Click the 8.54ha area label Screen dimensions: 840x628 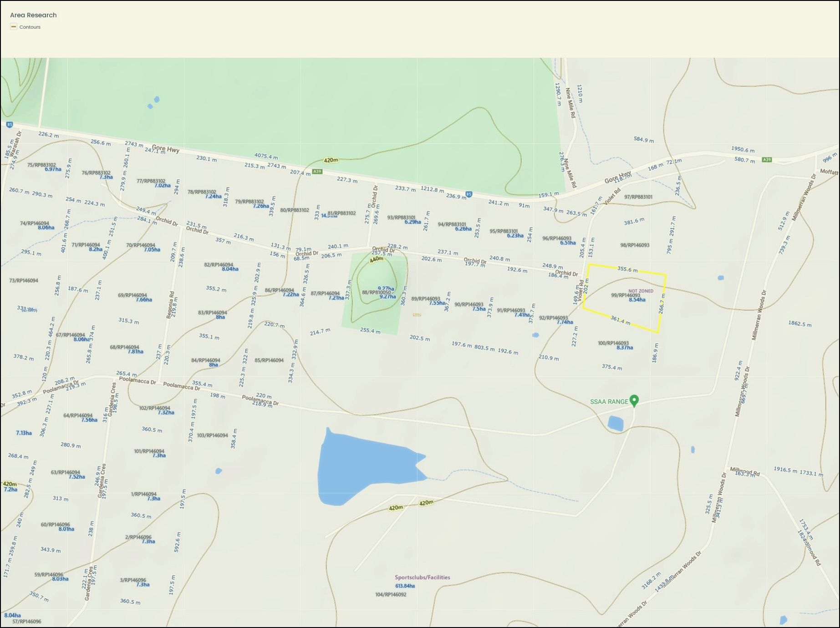tap(637, 300)
